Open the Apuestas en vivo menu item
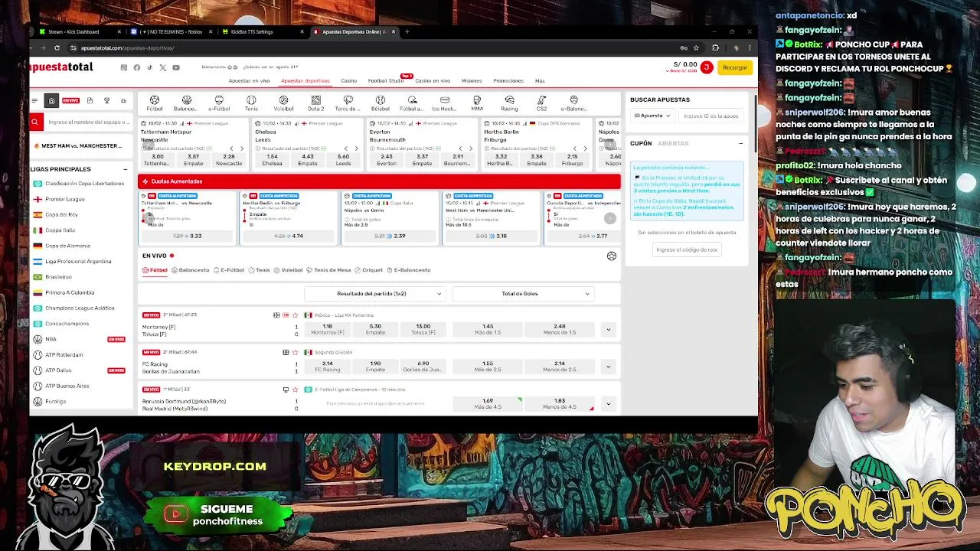The height and width of the screenshot is (551, 980). point(249,80)
